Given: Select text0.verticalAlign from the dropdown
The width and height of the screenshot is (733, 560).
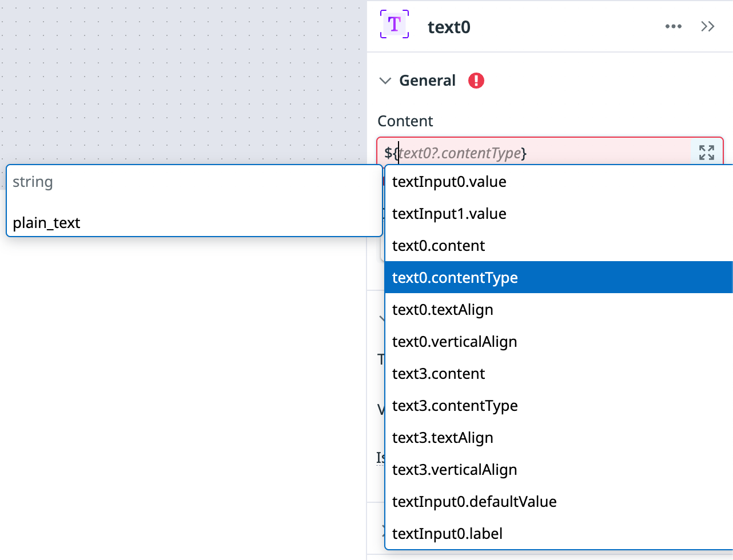Looking at the screenshot, I should point(455,342).
